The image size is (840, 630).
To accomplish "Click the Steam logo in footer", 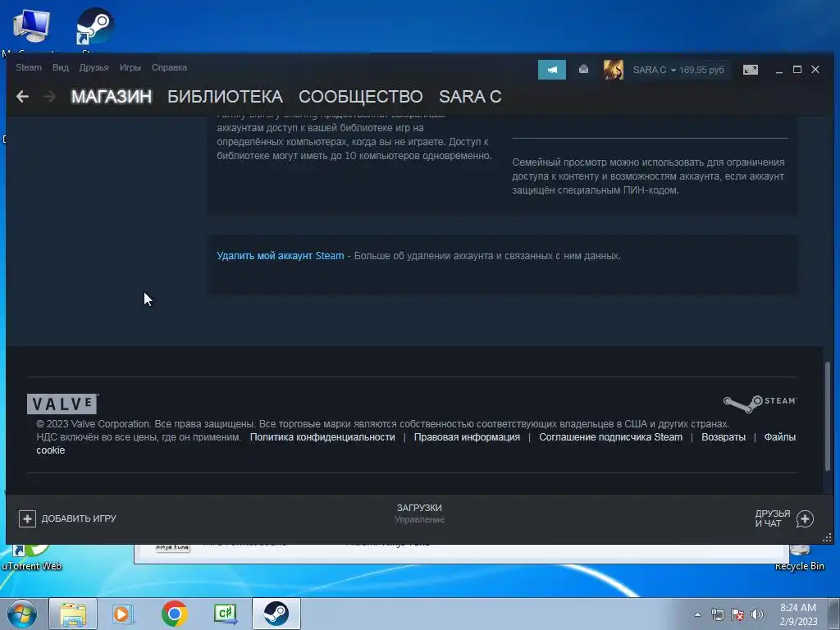I will pyautogui.click(x=760, y=404).
